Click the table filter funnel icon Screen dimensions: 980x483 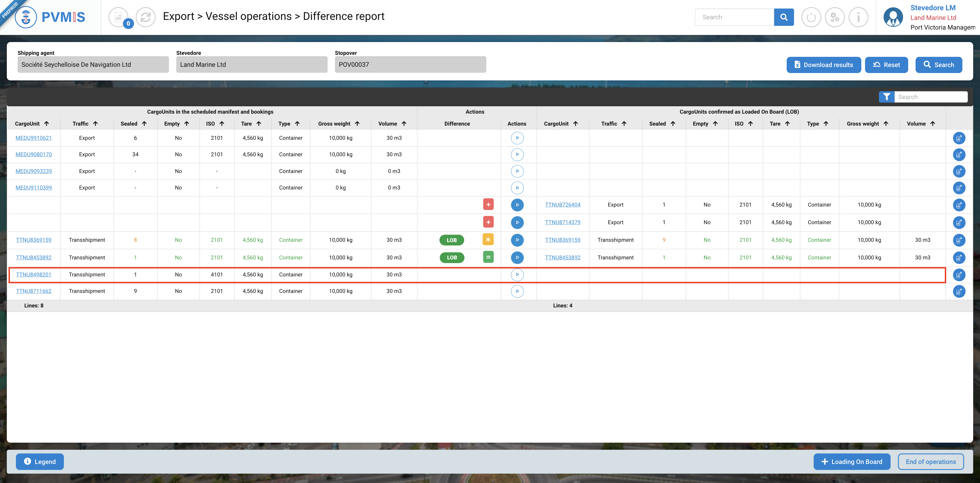[x=886, y=97]
